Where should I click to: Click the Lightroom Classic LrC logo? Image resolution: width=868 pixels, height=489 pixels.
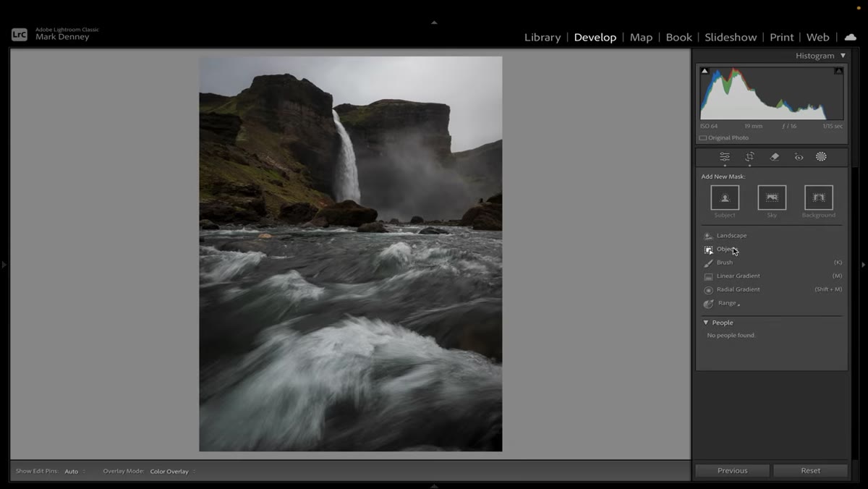(20, 34)
